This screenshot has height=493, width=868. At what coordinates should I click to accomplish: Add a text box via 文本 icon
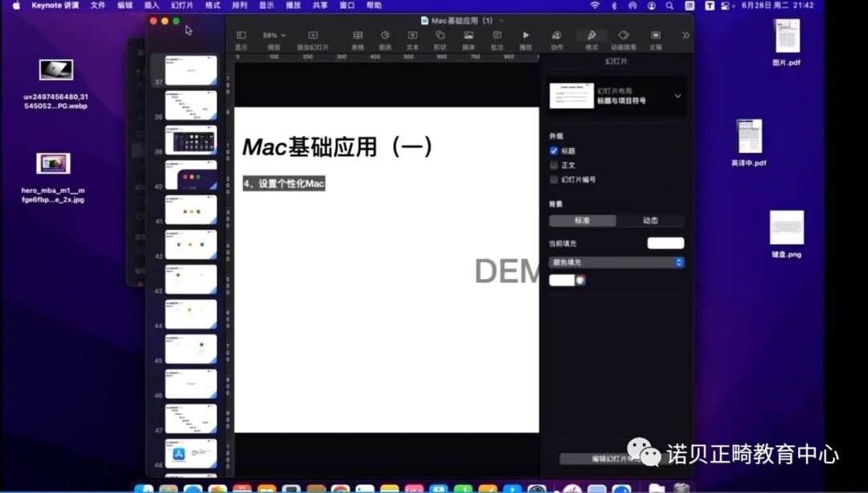pos(412,35)
